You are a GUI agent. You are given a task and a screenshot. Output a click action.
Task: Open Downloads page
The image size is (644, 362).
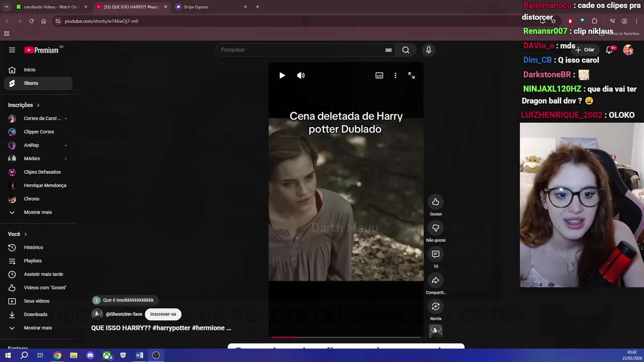(38, 314)
